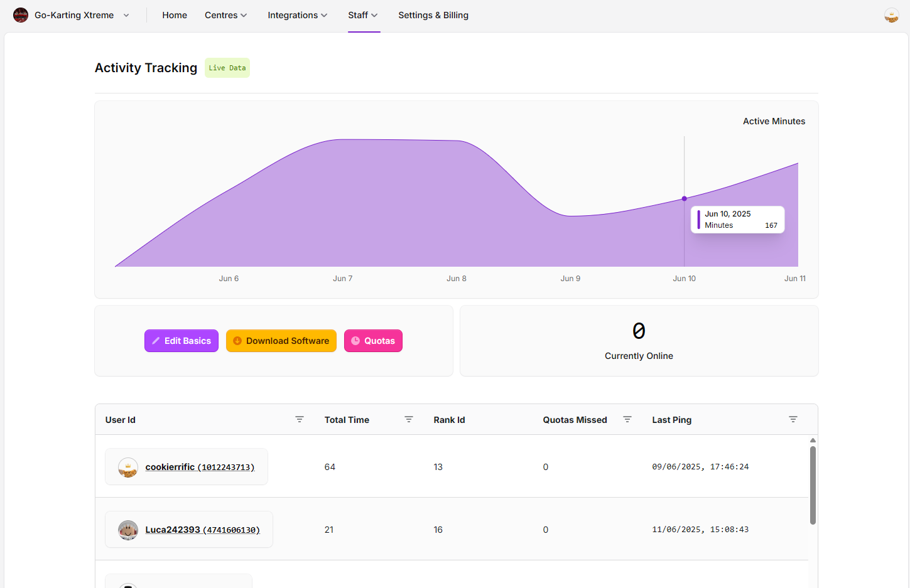Click the Download Software button
This screenshot has width=910, height=588.
point(281,341)
